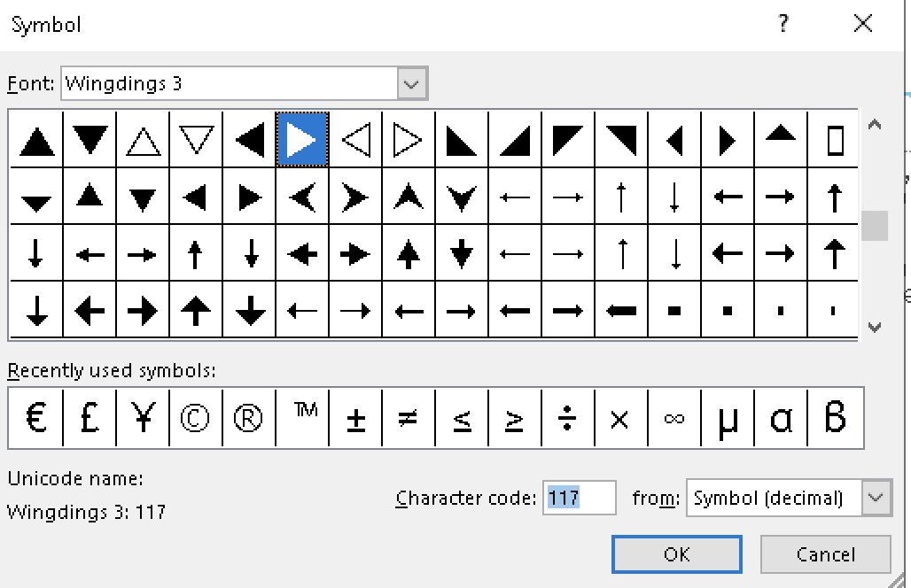This screenshot has width=911, height=588.
Task: Insert the infinity symbol from recent symbols
Action: [674, 418]
